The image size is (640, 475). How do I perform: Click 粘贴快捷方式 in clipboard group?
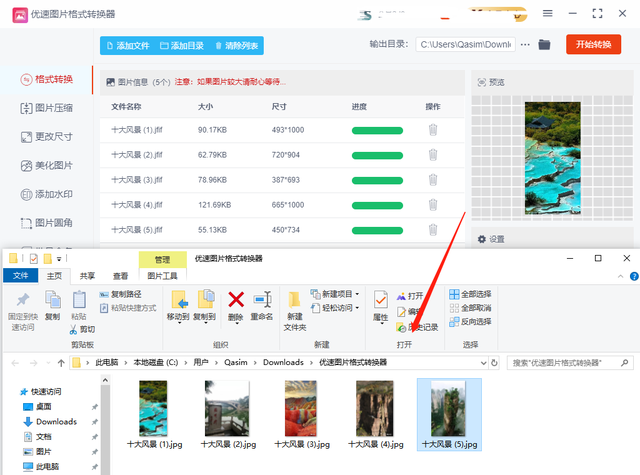128,308
